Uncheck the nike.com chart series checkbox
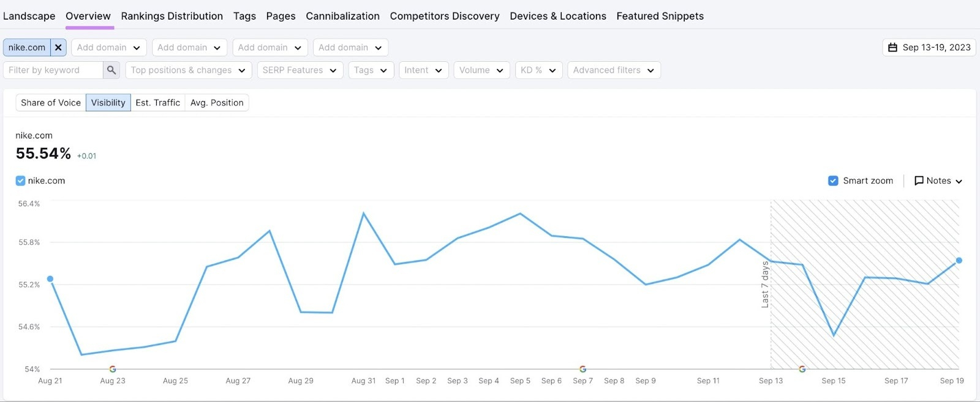 point(21,181)
